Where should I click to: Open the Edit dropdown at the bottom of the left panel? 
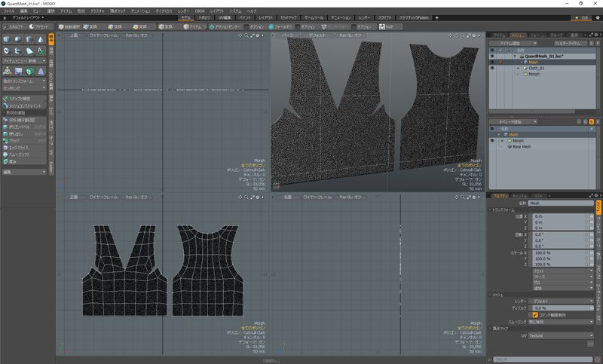[x=24, y=172]
